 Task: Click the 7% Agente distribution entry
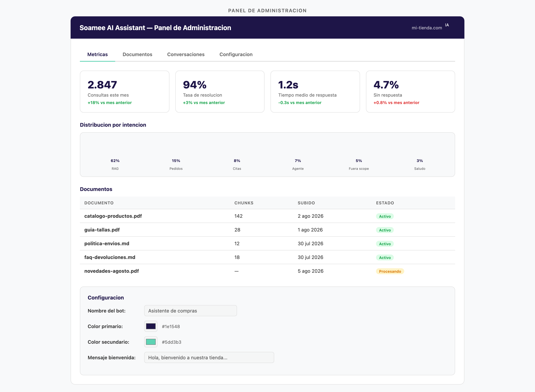pyautogui.click(x=298, y=164)
